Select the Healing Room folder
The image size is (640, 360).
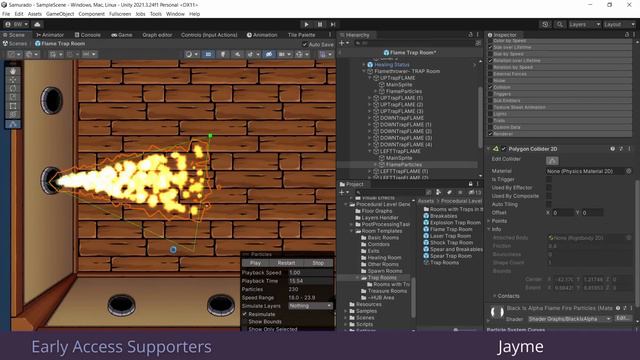click(381, 258)
